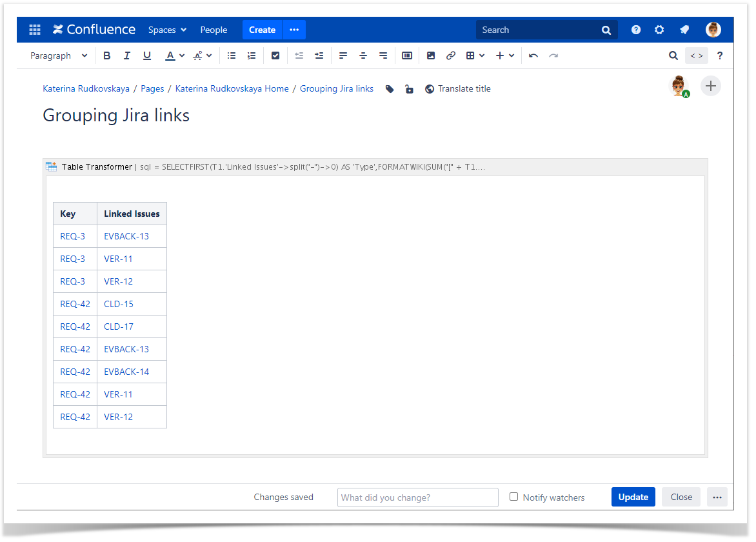Open the app switcher grid icon
The height and width of the screenshot is (542, 756).
click(35, 30)
